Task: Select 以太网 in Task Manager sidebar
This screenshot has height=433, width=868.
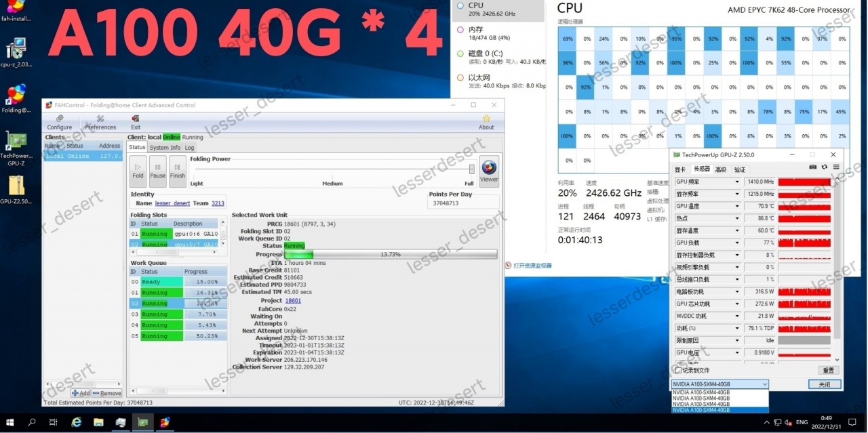Action: pos(498,82)
